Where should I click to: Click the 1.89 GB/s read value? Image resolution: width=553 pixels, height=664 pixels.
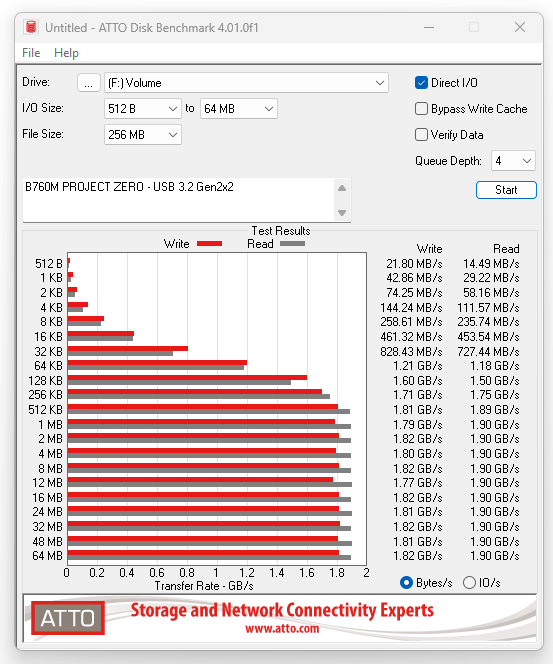pos(495,409)
